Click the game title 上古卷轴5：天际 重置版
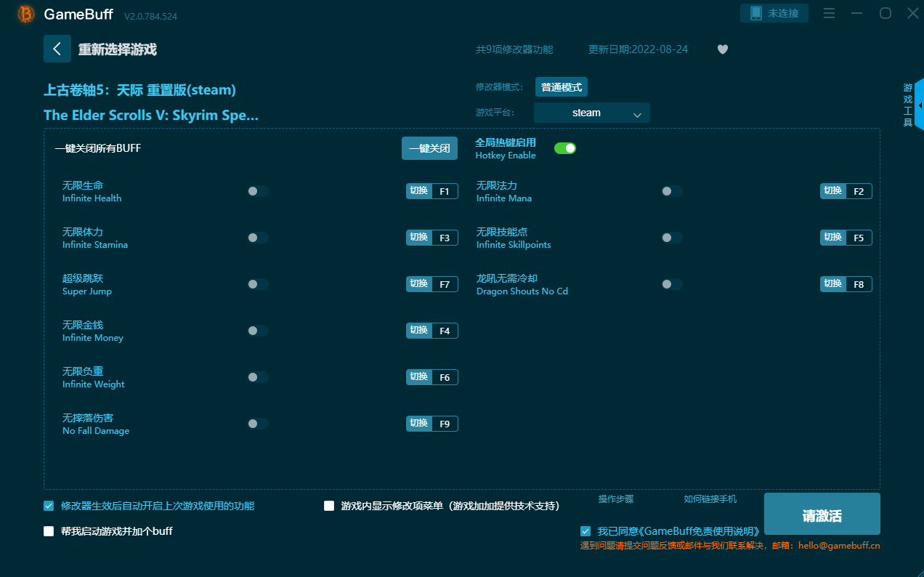Screen dimensions: 924x577 (139, 90)
